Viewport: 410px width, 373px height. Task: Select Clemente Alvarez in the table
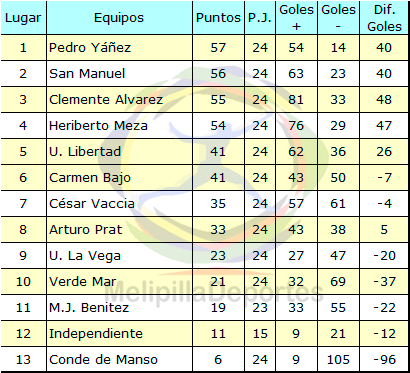pos(106,99)
